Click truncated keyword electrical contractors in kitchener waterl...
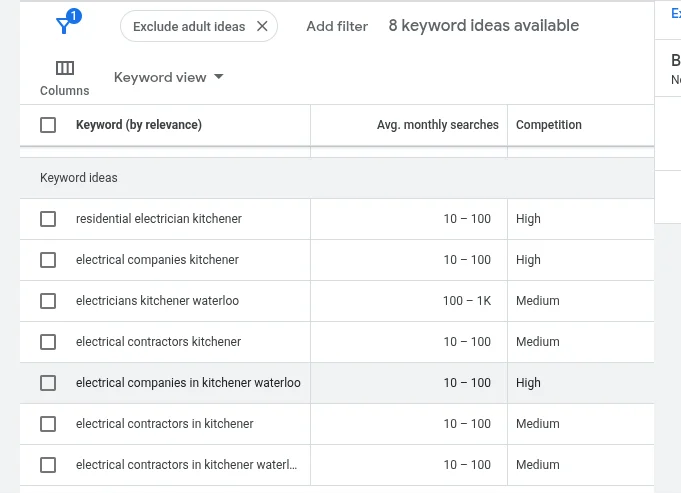681x493 pixels. tap(186, 465)
